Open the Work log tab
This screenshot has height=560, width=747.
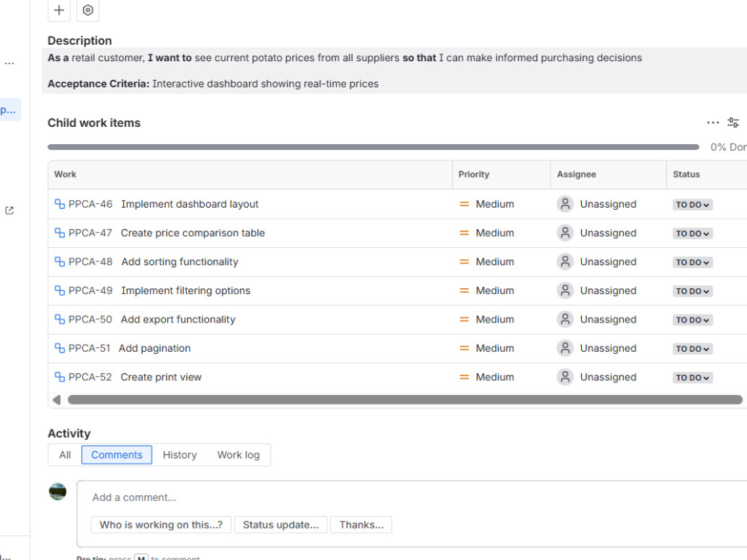click(x=238, y=455)
